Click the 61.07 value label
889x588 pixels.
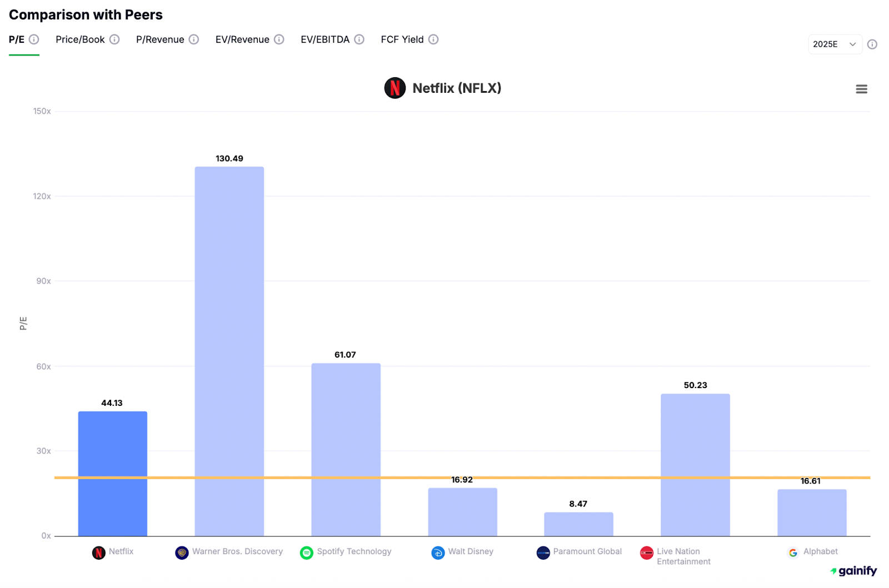pos(345,355)
